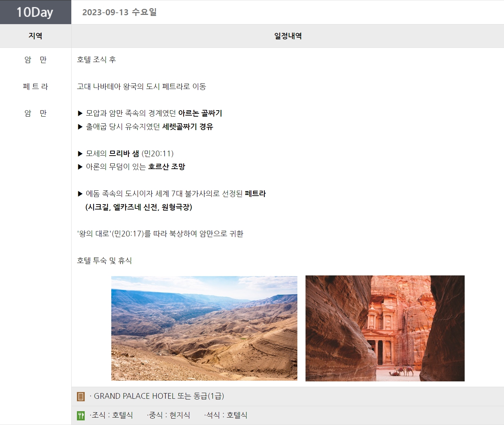Click the 일정내역 column header
Image resolution: width=504 pixels, height=425 pixels.
click(x=288, y=36)
